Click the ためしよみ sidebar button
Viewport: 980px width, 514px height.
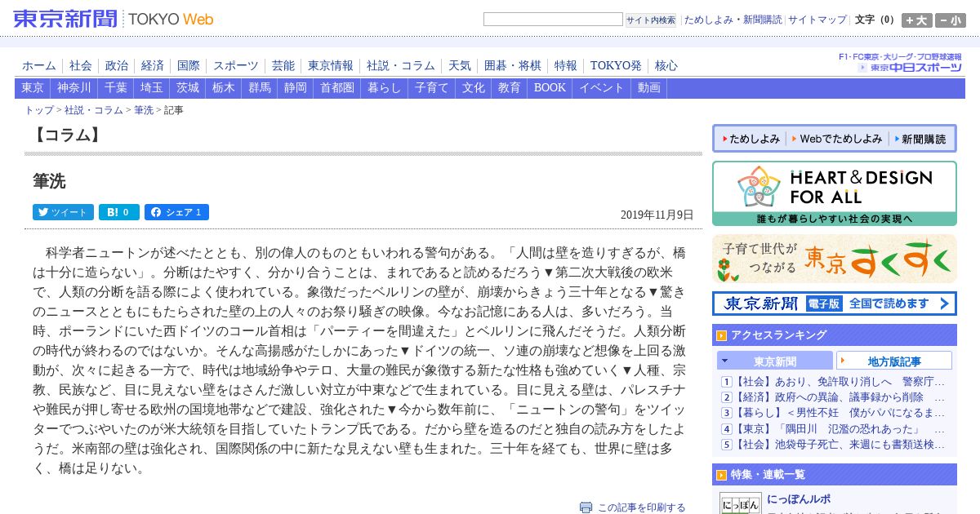pos(751,139)
